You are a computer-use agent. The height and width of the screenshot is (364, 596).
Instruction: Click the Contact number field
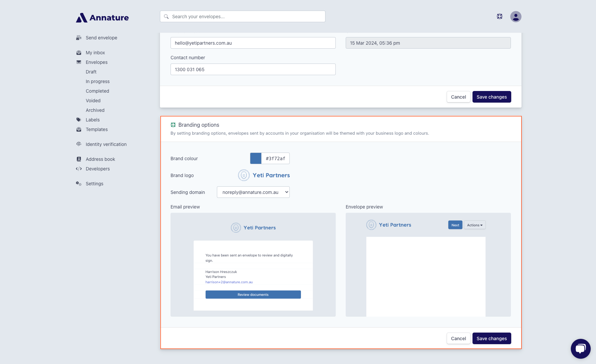[x=253, y=69]
